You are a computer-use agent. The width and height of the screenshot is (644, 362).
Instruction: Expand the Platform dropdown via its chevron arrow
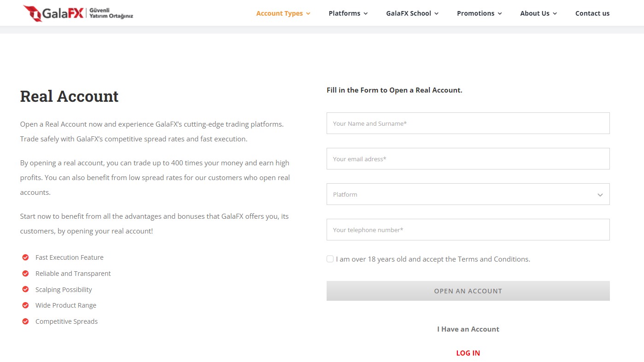[600, 195]
